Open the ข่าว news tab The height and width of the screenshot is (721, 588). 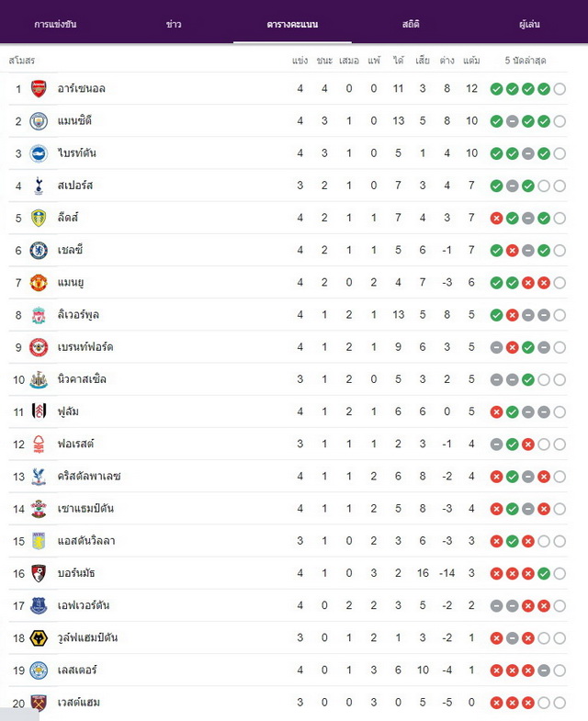pos(174,25)
